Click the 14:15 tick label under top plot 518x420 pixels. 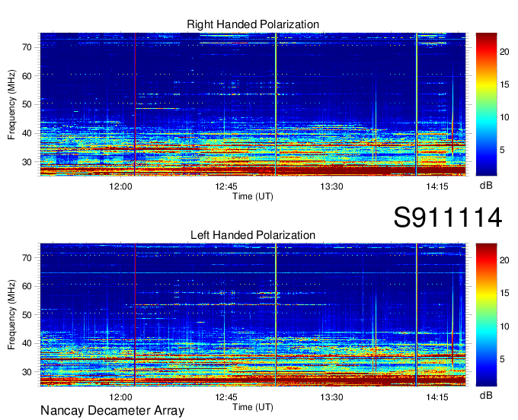tap(437, 186)
